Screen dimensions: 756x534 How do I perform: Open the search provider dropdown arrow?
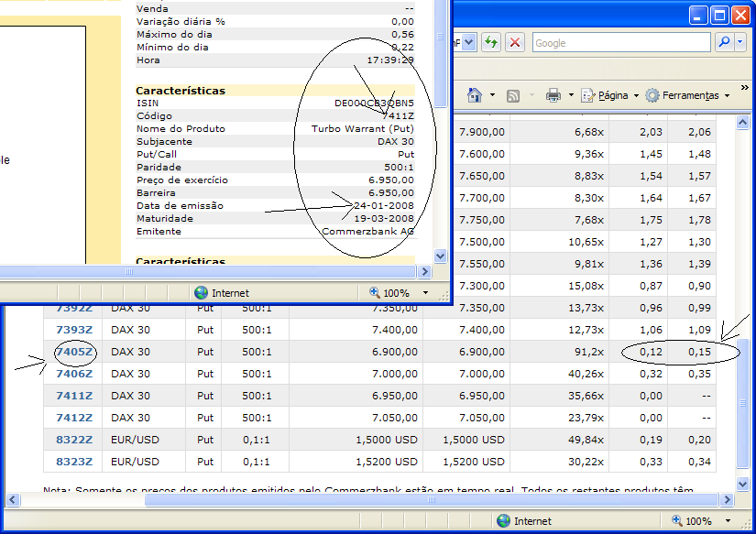coord(740,42)
